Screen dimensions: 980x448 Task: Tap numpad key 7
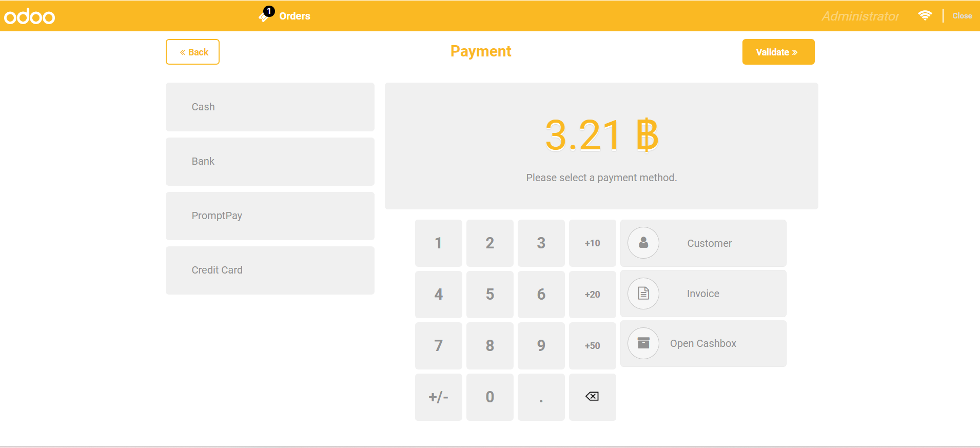pyautogui.click(x=439, y=345)
